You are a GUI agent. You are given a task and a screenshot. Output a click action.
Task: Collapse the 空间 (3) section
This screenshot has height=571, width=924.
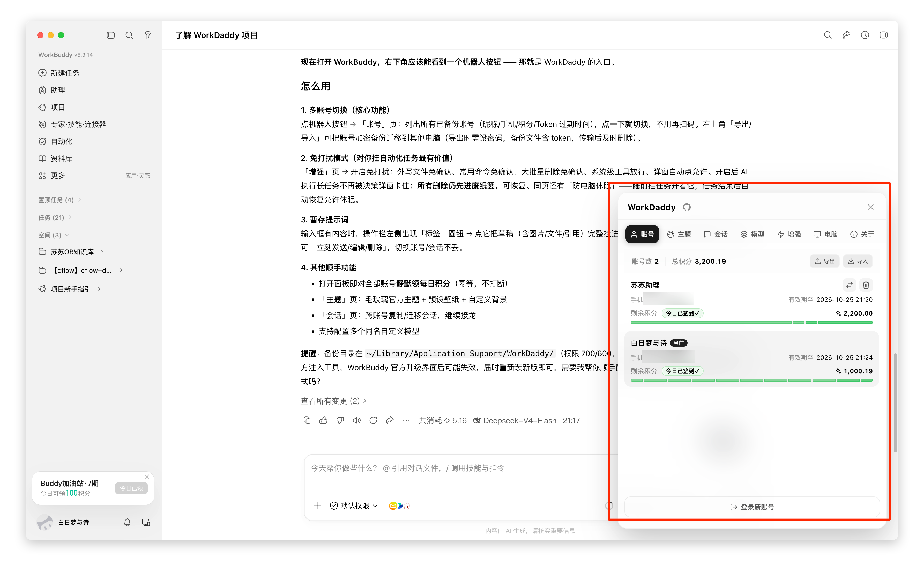[x=54, y=235]
